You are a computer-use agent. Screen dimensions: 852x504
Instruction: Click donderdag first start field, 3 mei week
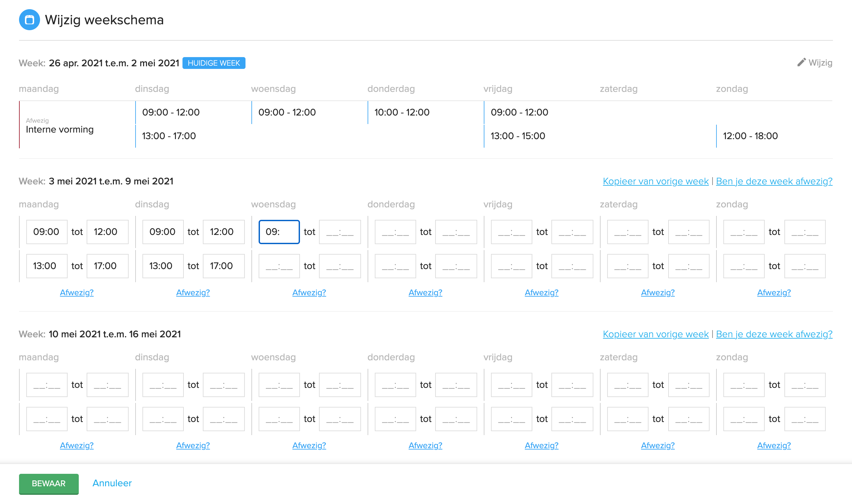click(x=395, y=232)
